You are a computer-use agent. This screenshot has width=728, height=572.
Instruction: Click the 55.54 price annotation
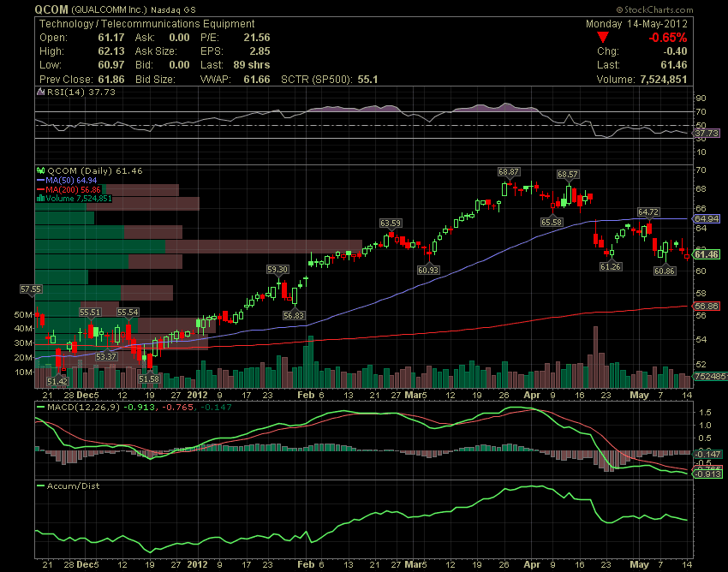tap(128, 313)
